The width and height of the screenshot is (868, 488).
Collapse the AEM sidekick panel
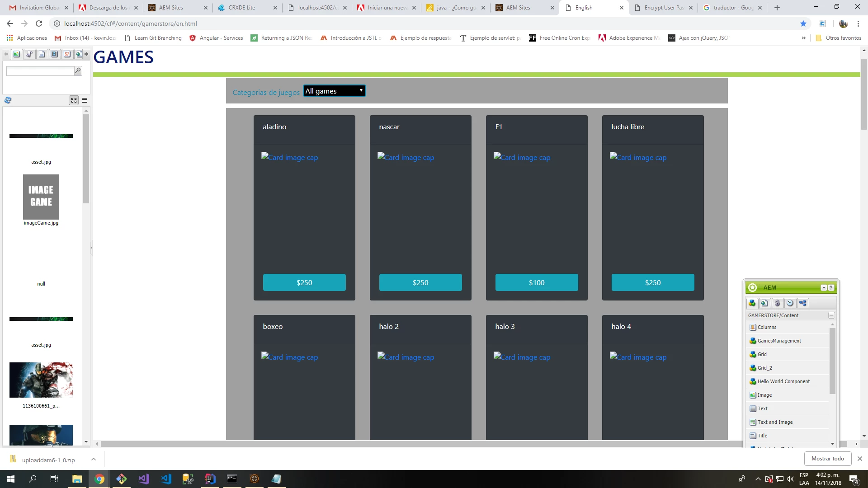click(824, 288)
